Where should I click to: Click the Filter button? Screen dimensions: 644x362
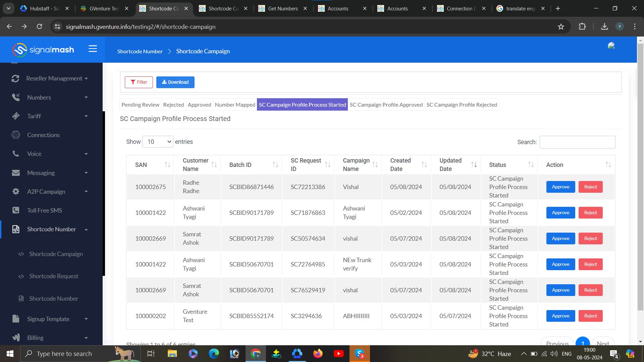point(139,82)
